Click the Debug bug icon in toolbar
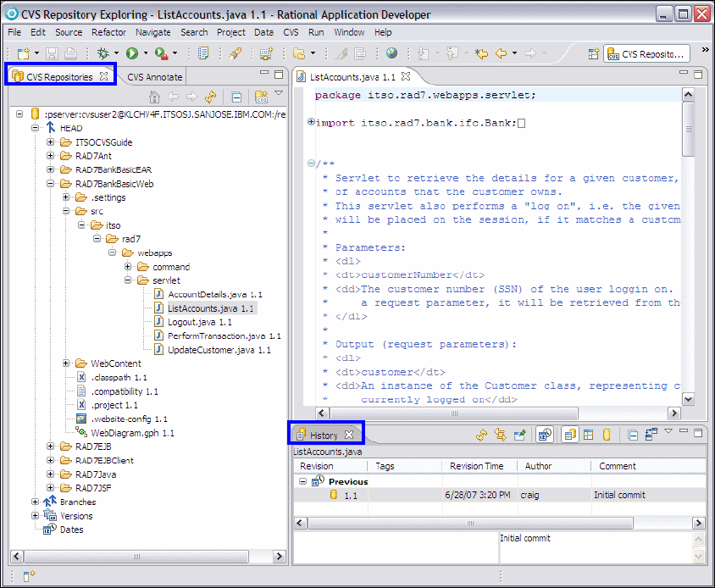This screenshot has height=588, width=715. 103,53
